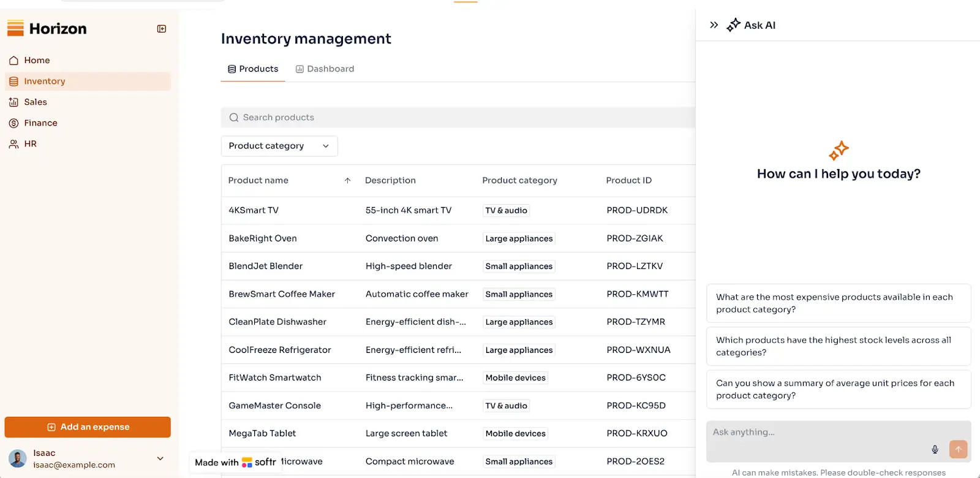Viewport: 980px width, 478px height.
Task: Open the Finance section
Action: [88, 123]
